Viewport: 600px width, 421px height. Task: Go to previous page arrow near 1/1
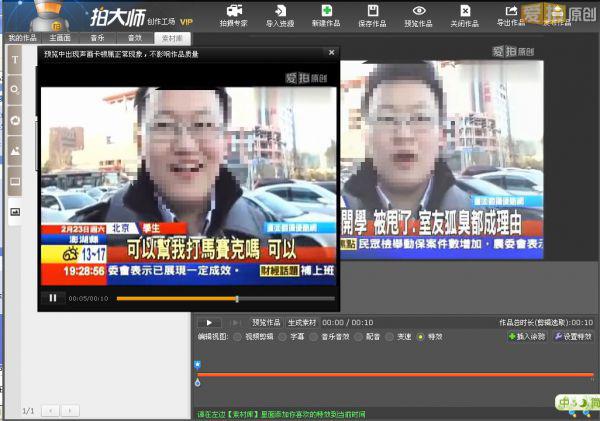(51, 411)
